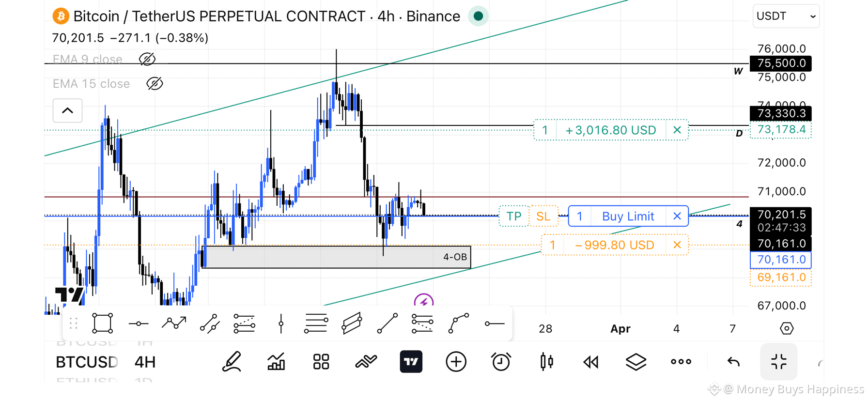Select the parallel channel tool
The height and width of the screenshot is (401, 868).
(352, 324)
